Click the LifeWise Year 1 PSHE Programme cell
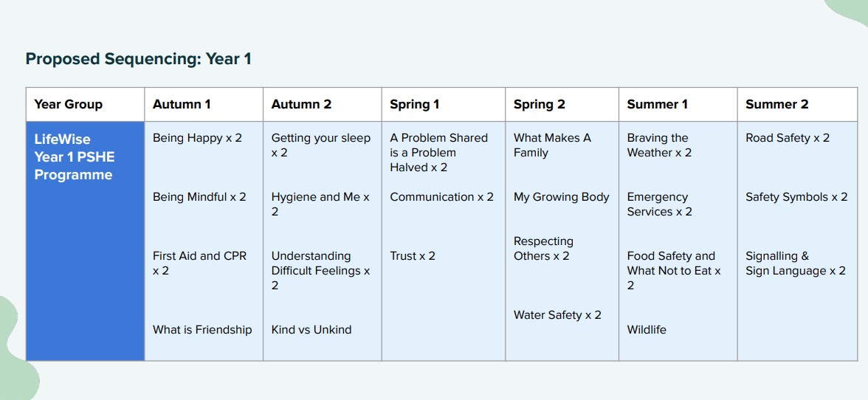Image resolution: width=868 pixels, height=400 pixels. pos(86,241)
